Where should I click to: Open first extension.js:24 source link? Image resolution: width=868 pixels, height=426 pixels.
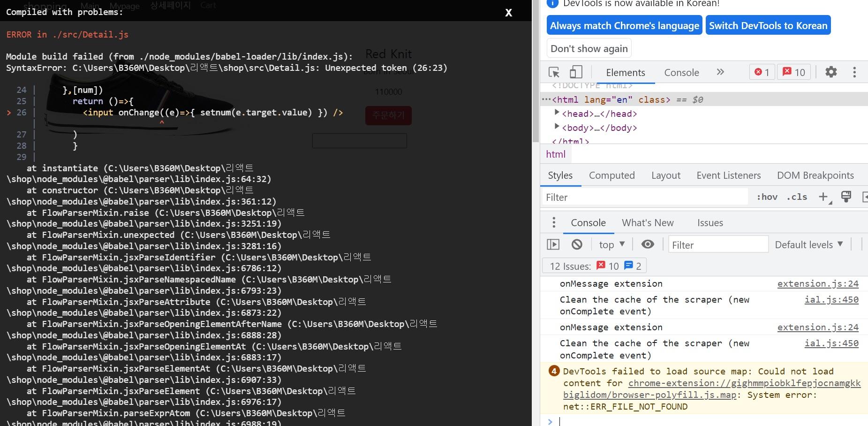[818, 284]
